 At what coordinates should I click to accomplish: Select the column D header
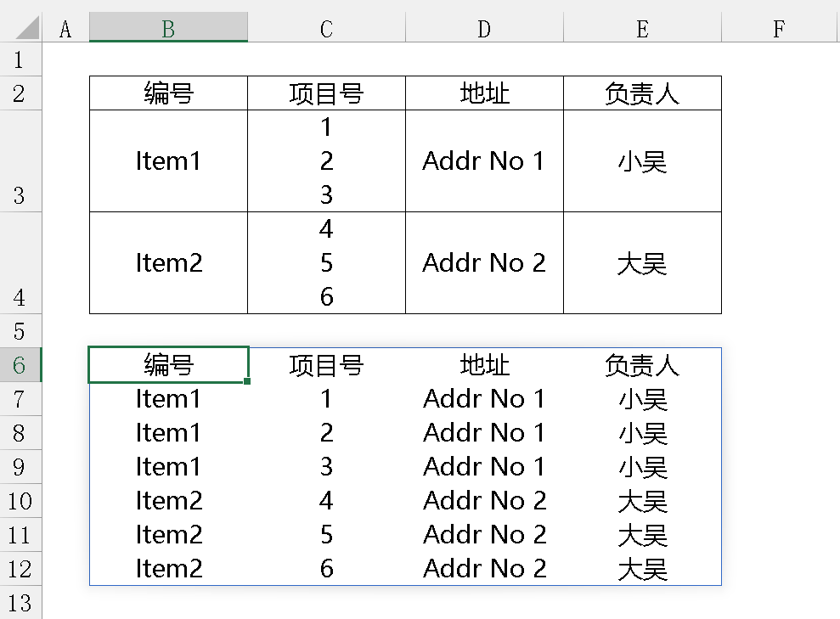click(x=484, y=29)
